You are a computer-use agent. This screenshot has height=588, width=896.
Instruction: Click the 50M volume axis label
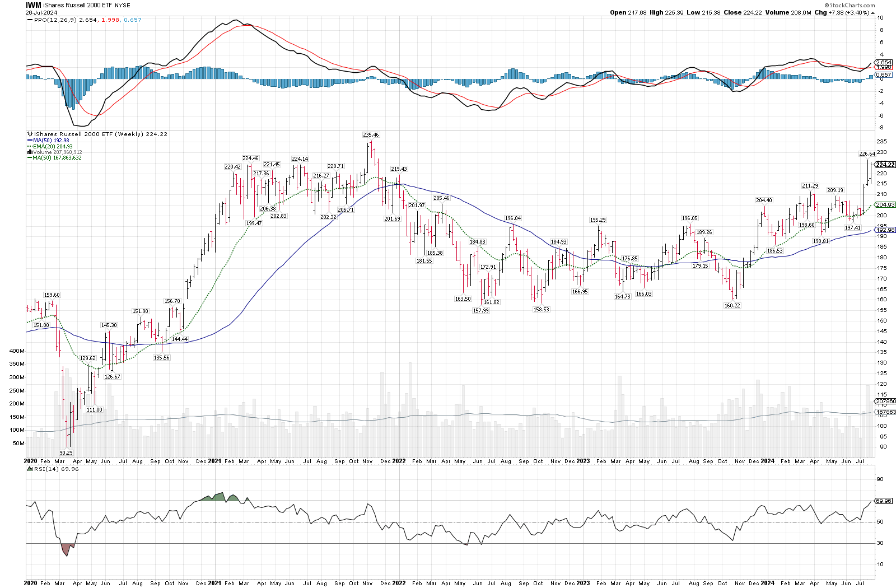[18, 444]
